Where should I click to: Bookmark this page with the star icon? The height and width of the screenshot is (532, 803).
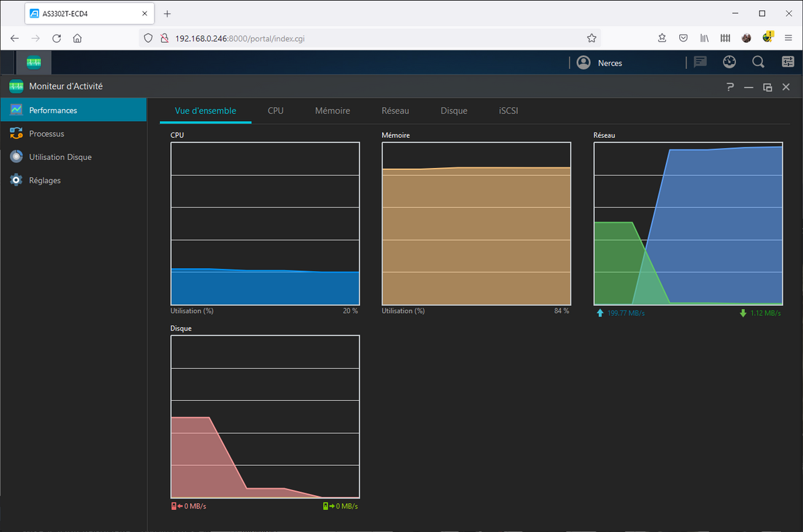tap(592, 38)
